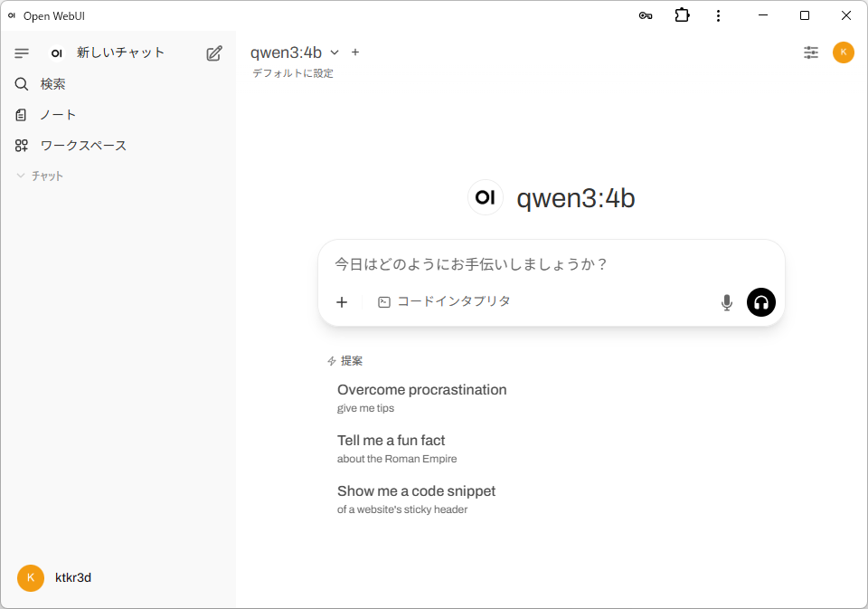
Task: Click the 新しいチャット new chat label
Action: tap(120, 52)
